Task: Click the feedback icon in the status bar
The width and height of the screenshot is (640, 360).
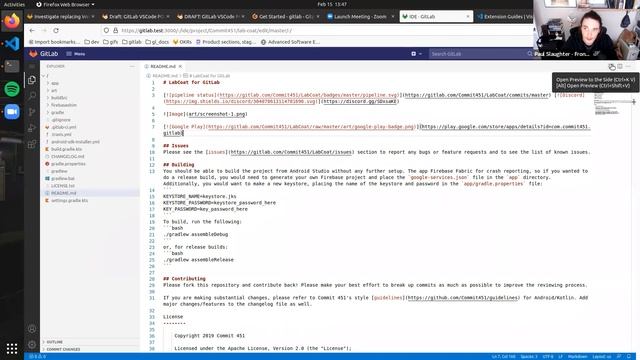Action: (x=619, y=356)
